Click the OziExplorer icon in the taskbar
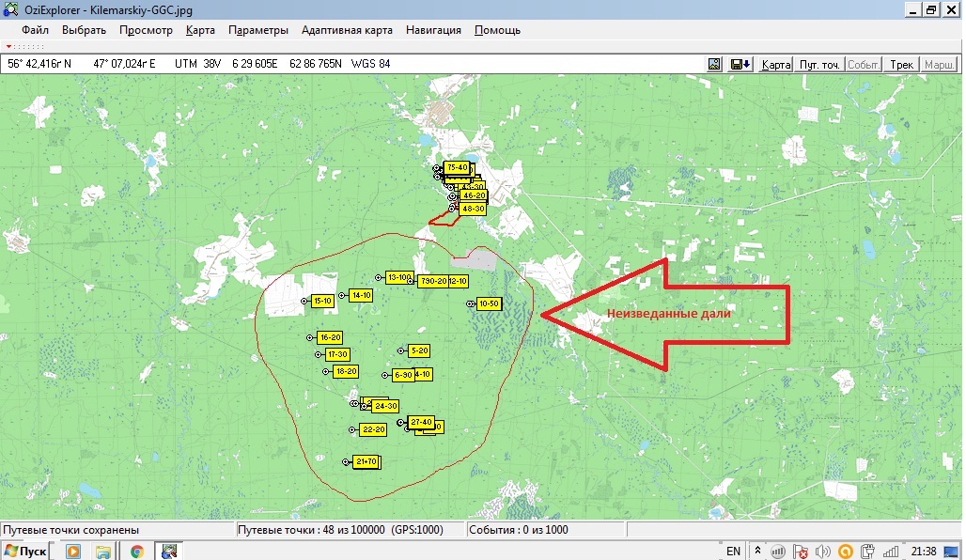The image size is (966, 560). [170, 552]
